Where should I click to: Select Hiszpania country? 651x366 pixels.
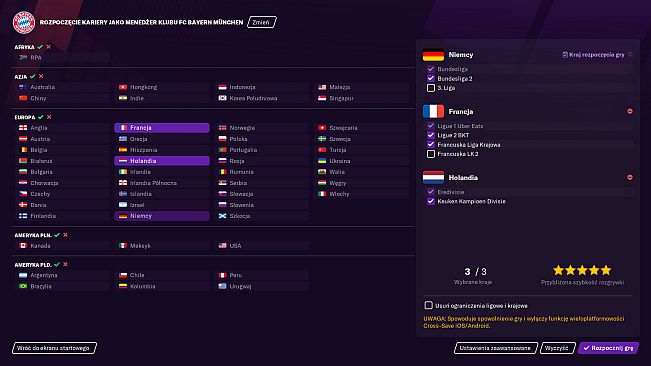tap(162, 150)
